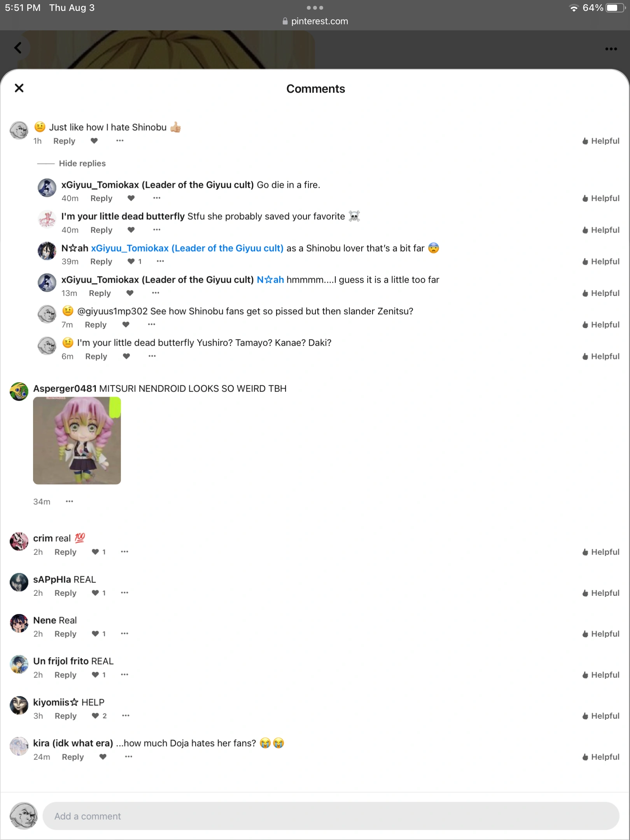Reply to Nene's Real comment
The height and width of the screenshot is (840, 630).
click(x=65, y=634)
